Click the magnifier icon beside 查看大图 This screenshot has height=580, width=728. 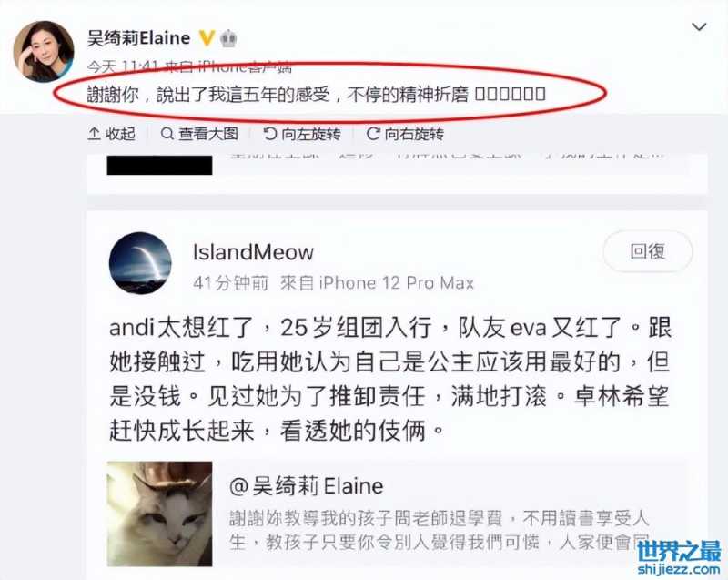[x=167, y=134]
